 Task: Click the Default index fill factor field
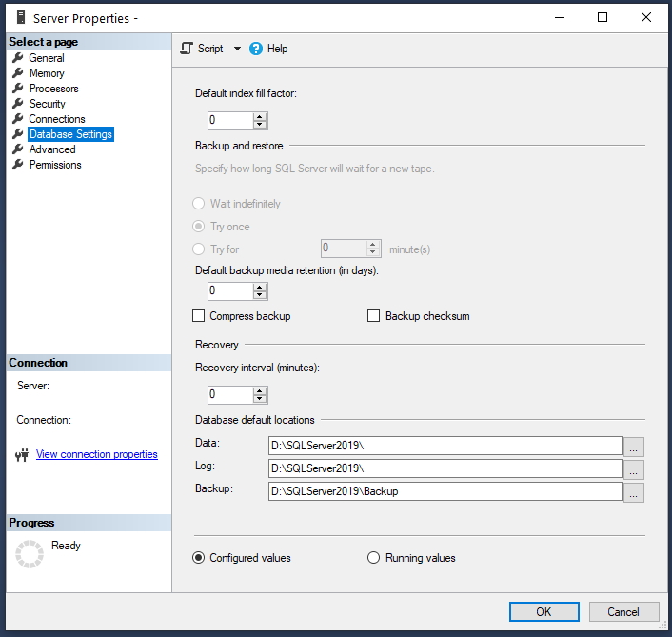(x=230, y=121)
